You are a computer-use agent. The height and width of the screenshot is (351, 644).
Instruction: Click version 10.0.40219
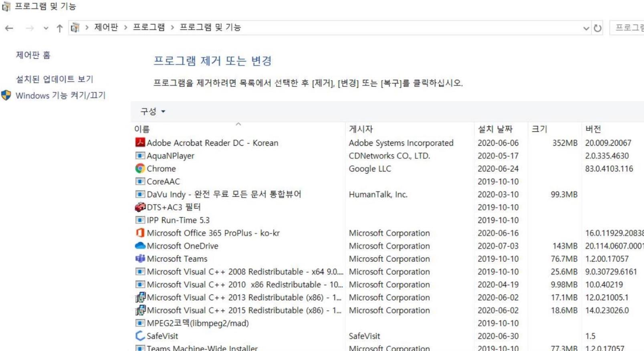coord(604,285)
